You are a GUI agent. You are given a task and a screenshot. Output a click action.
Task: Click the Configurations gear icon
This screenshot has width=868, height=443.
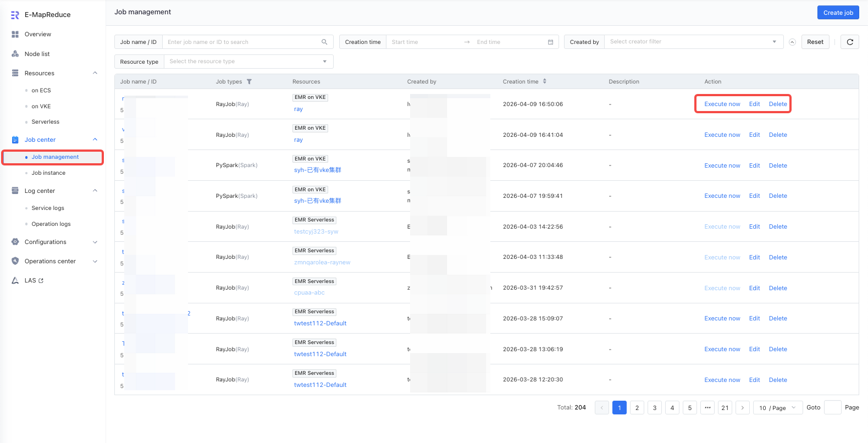pyautogui.click(x=15, y=242)
